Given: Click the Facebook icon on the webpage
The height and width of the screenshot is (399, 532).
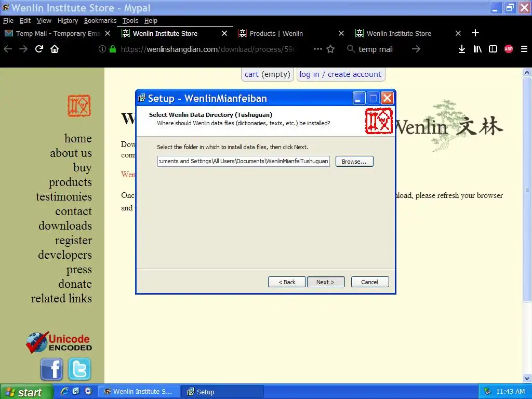Looking at the screenshot, I should [51, 369].
